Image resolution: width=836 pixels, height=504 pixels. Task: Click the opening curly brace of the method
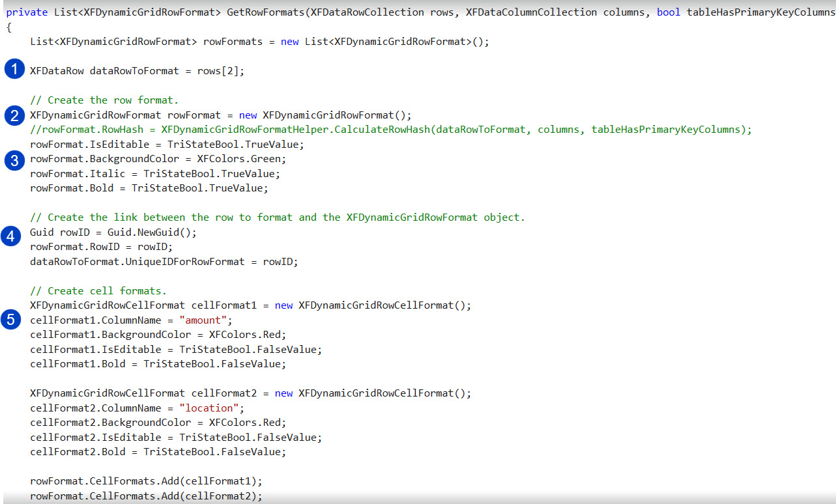8,27
